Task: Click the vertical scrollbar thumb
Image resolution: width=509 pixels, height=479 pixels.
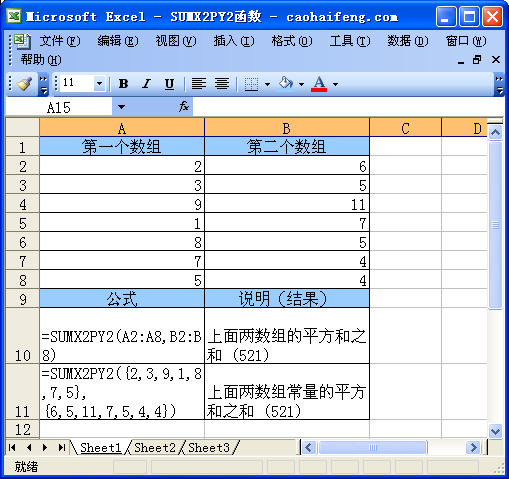Action: click(495, 225)
